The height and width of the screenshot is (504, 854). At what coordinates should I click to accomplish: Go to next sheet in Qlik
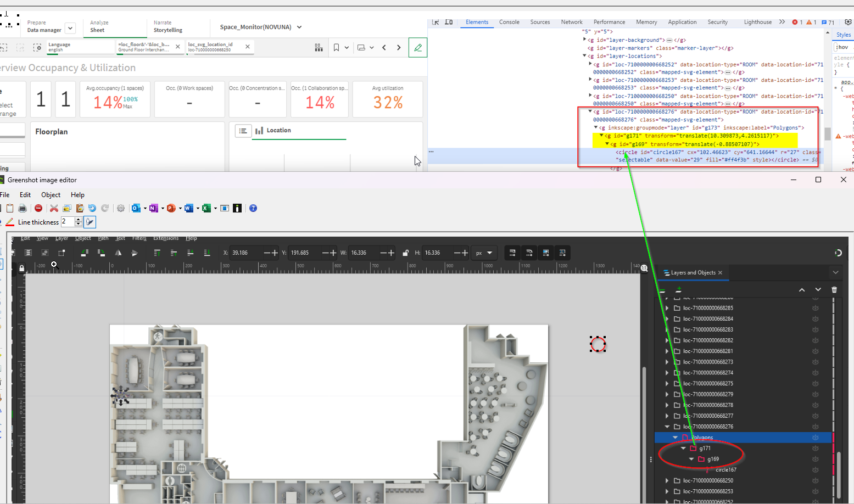399,48
